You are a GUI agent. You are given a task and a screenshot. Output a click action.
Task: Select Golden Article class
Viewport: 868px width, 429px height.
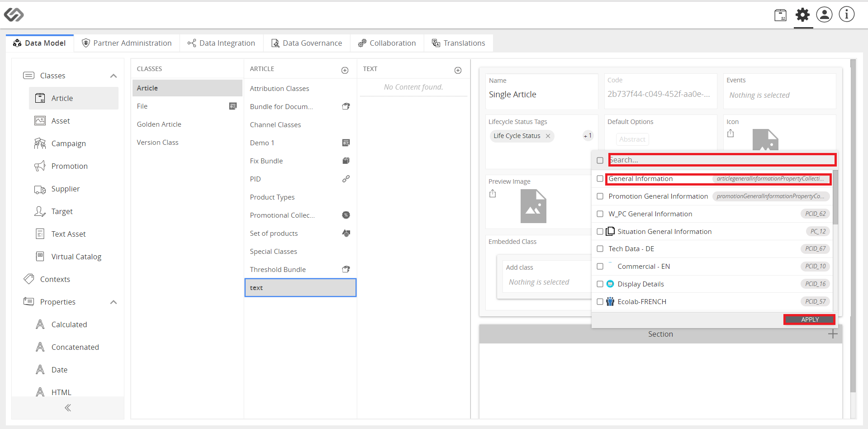(x=187, y=124)
